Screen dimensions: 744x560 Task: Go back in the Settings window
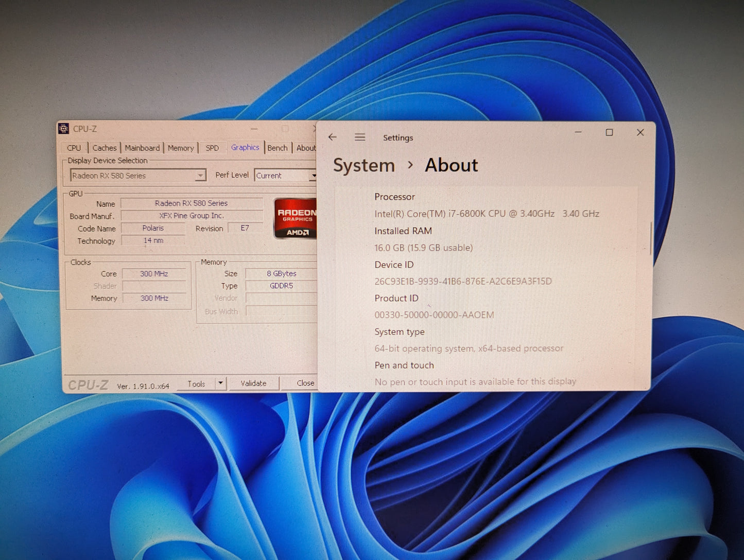coord(333,137)
